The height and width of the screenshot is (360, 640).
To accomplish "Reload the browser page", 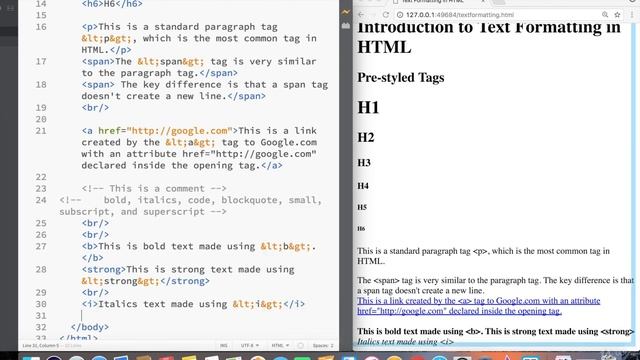I will click(x=385, y=15).
